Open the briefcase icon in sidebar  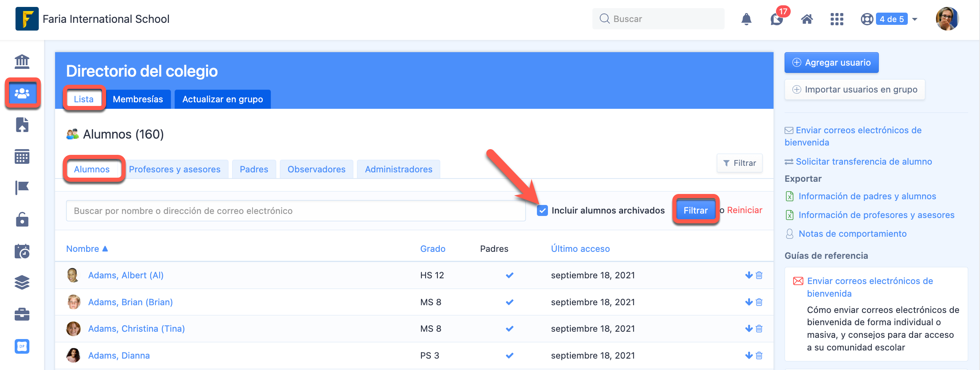[x=22, y=314]
